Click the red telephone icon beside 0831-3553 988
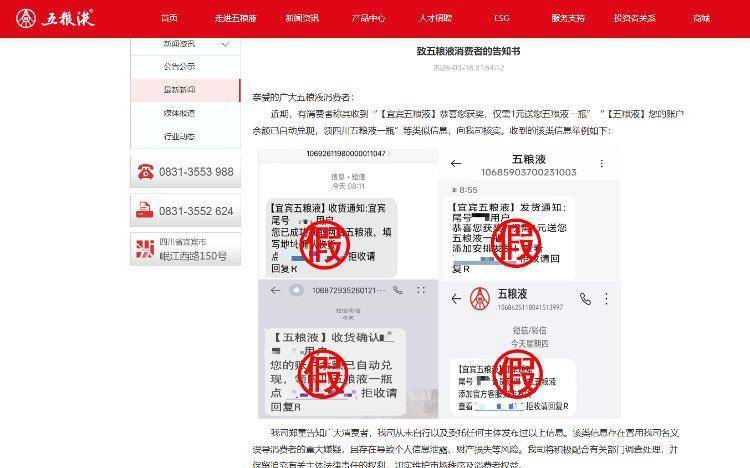 tap(145, 172)
